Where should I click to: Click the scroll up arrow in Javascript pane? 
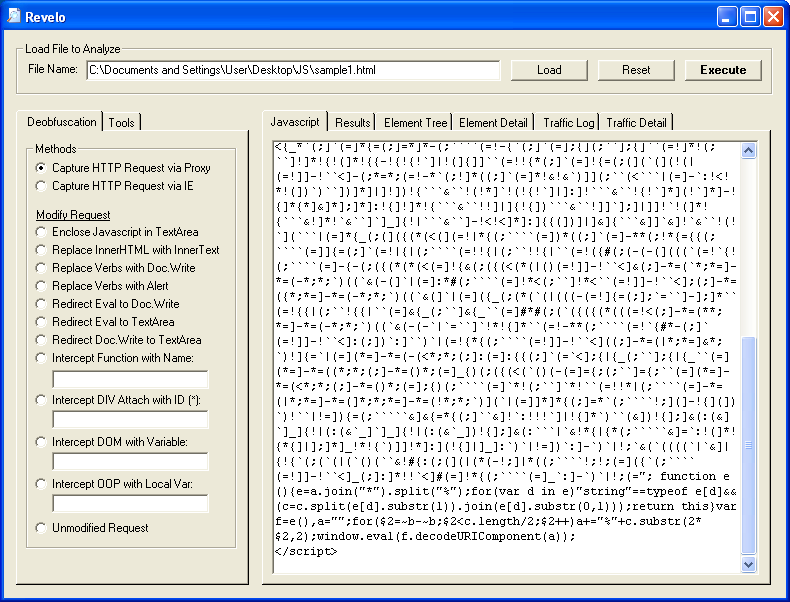pos(749,150)
